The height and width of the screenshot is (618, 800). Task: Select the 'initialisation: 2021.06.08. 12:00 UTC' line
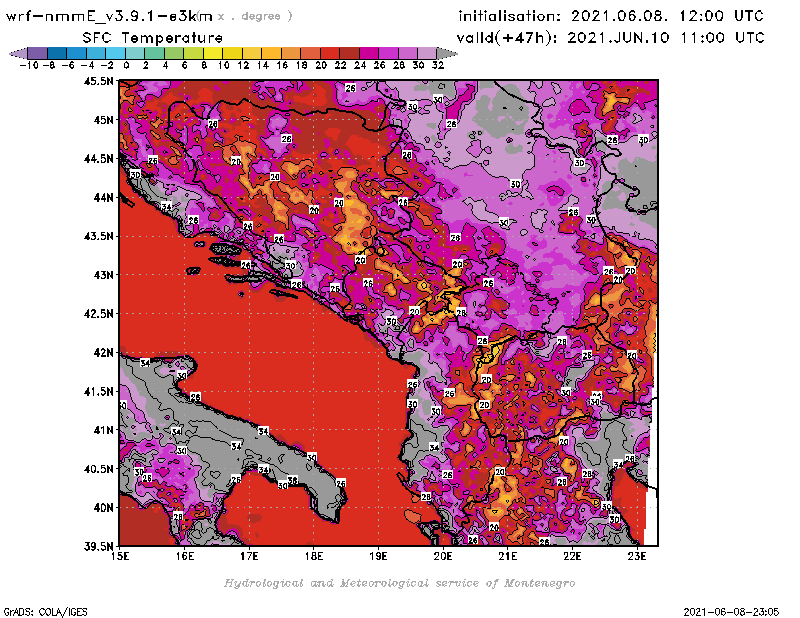[x=611, y=16]
